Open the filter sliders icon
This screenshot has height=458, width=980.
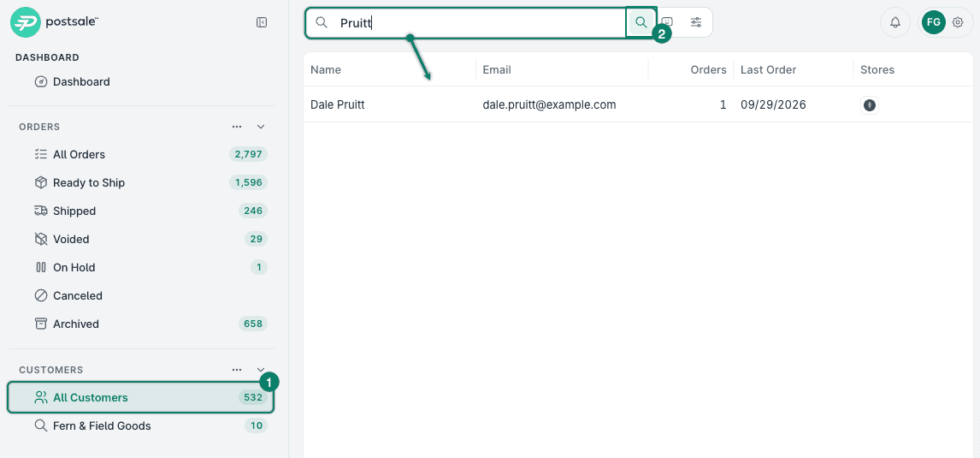click(695, 22)
